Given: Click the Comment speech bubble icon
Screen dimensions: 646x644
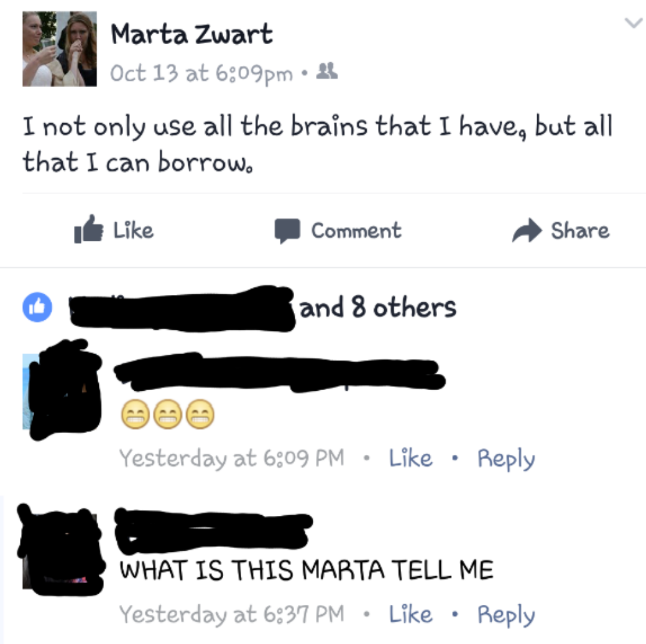Looking at the screenshot, I should pos(287,230).
